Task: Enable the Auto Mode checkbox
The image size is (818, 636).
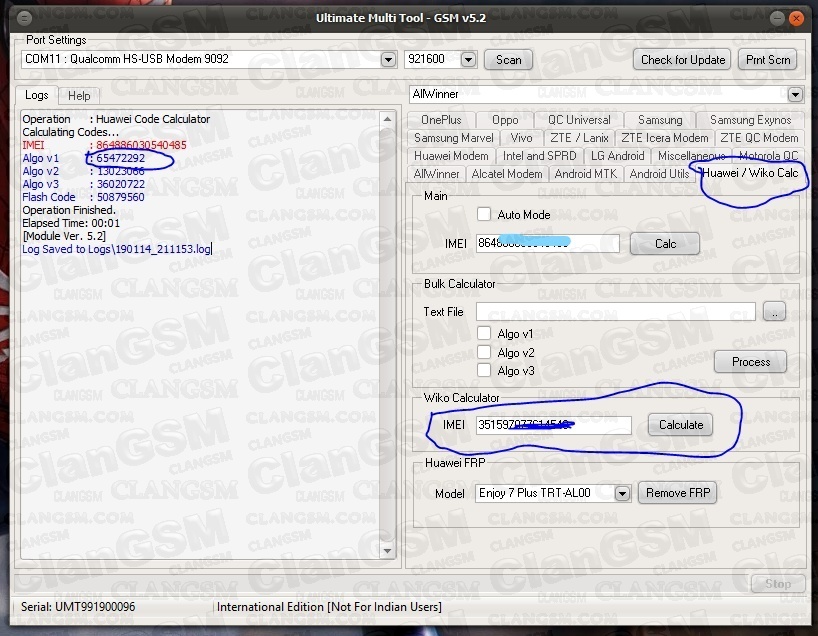Action: tap(484, 214)
